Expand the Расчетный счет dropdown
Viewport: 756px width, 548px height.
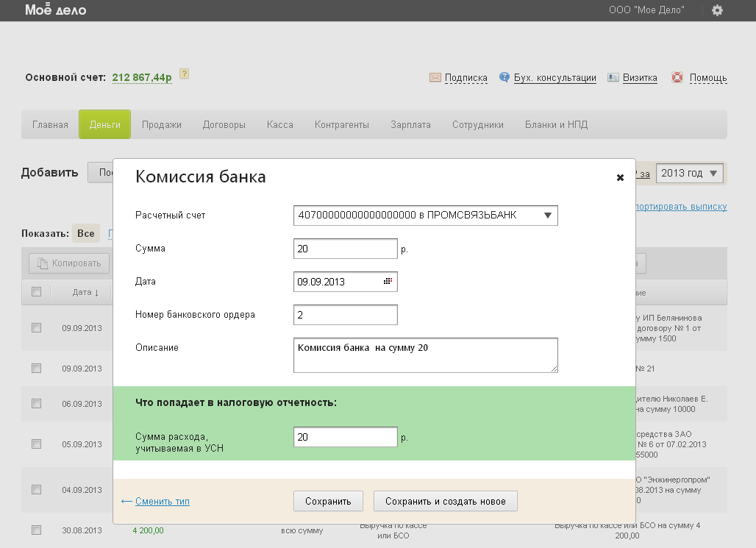click(x=547, y=216)
